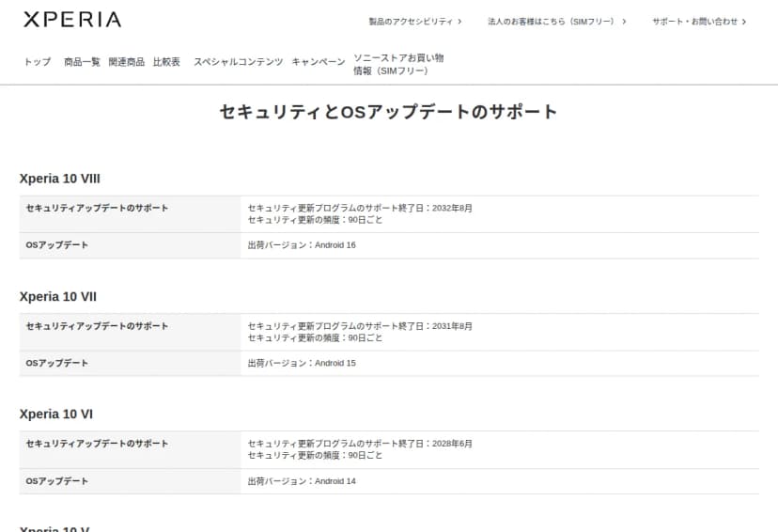Click 90日ごと frequency text under Xperia 10 VI
The width and height of the screenshot is (778, 532).
coord(366,456)
